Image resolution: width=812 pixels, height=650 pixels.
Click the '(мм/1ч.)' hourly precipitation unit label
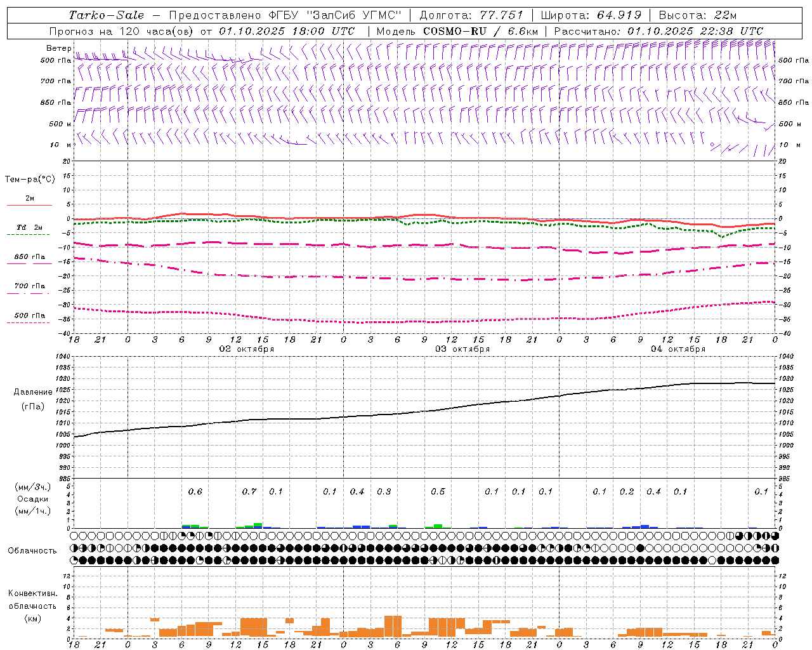33,511
